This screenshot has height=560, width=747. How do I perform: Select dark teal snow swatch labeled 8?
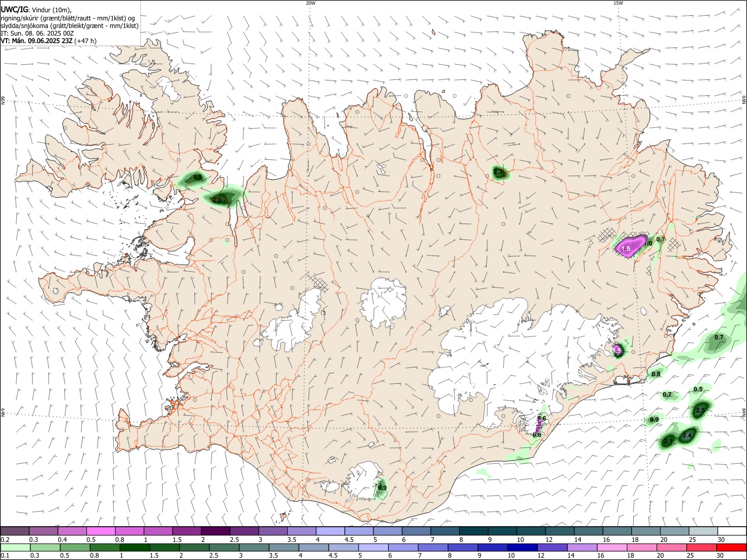coord(473,531)
